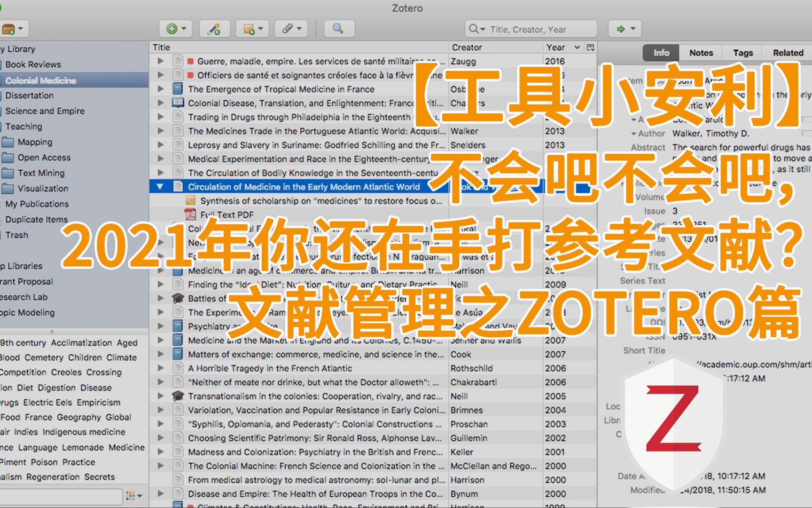This screenshot has height=508, width=812.
Task: Click the tag filter input field
Action: point(61,496)
